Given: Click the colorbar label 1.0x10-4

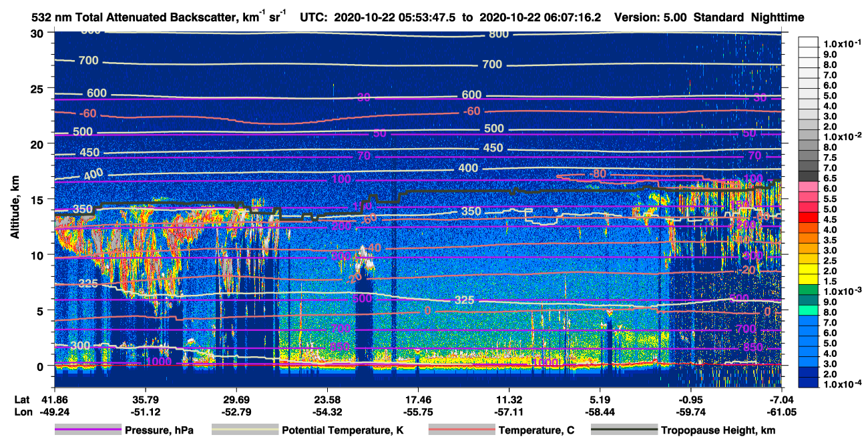Looking at the screenshot, I should pos(843,384).
